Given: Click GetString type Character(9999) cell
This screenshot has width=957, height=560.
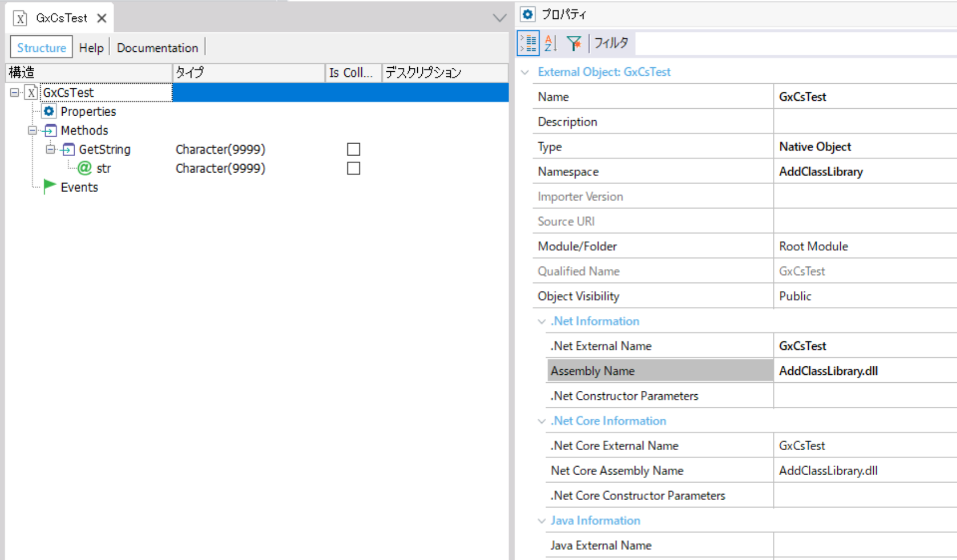Looking at the screenshot, I should [221, 149].
